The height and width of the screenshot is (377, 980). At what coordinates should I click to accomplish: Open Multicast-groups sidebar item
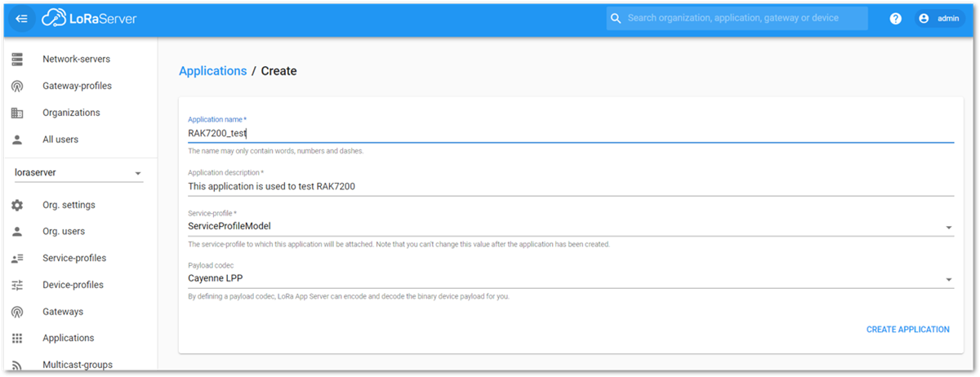point(79,365)
